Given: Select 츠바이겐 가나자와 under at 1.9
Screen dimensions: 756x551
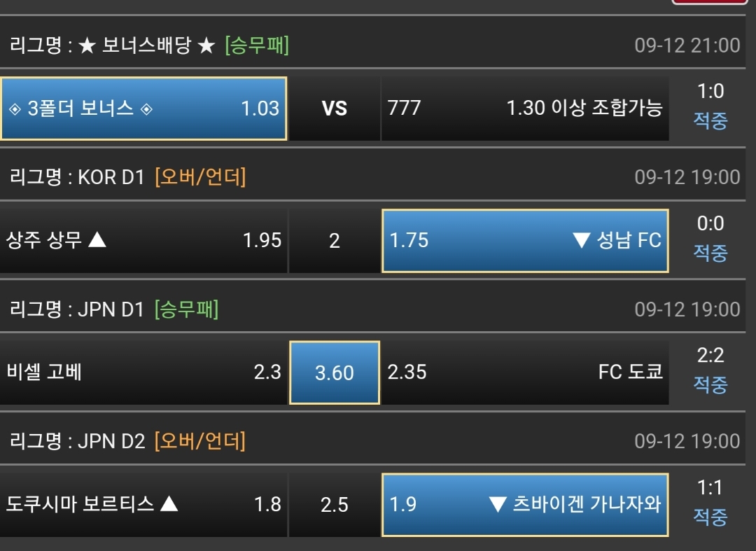Looking at the screenshot, I should pyautogui.click(x=524, y=504).
